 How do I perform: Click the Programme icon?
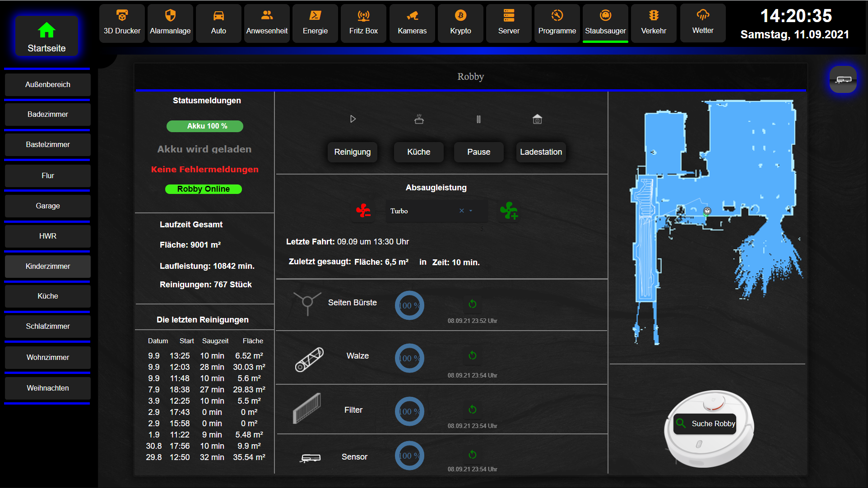[557, 16]
